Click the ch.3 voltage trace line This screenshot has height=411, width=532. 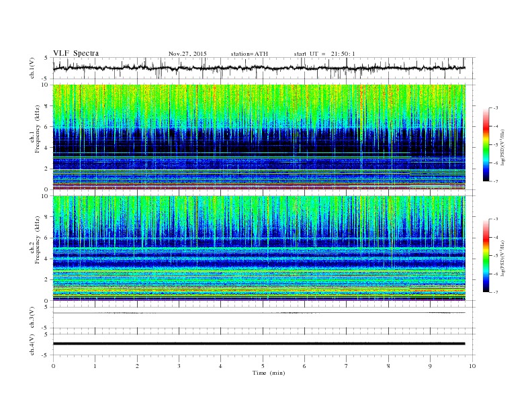pos(259,313)
